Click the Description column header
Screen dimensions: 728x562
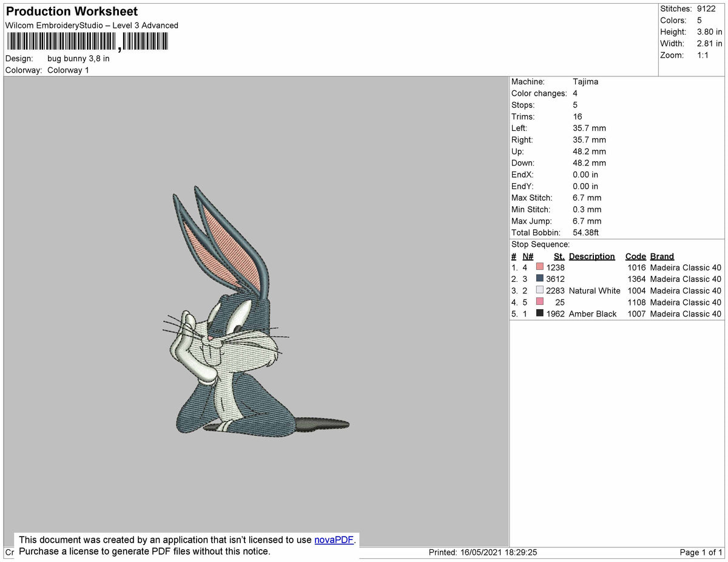pos(591,256)
